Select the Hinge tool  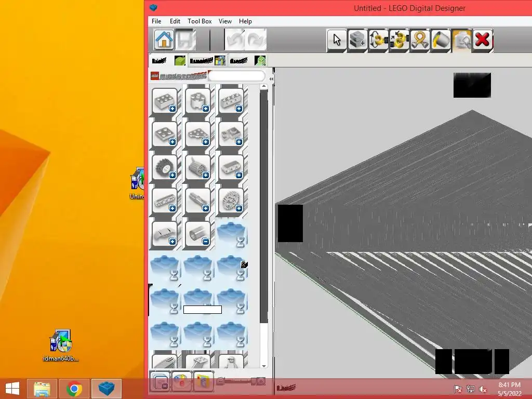tap(378, 40)
